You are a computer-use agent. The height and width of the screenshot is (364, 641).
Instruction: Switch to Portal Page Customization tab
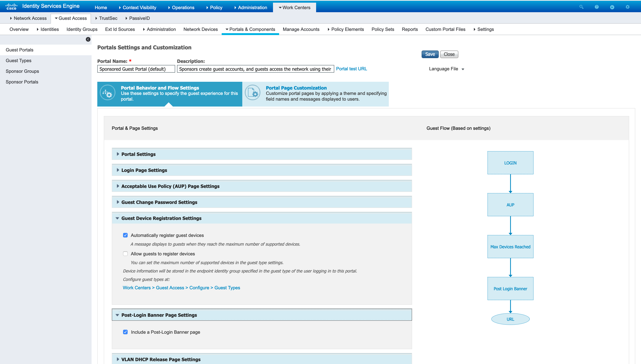(316, 94)
